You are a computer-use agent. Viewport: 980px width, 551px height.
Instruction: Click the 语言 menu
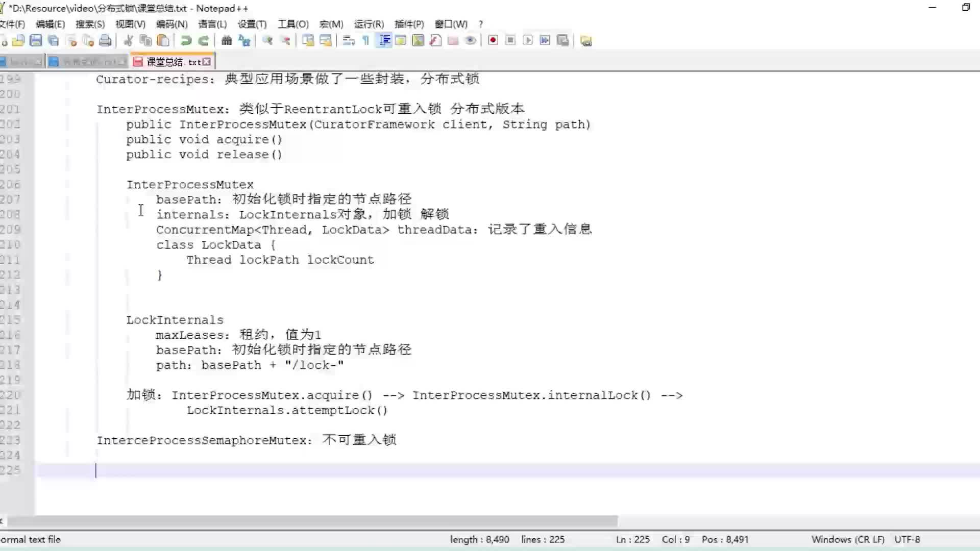(211, 24)
